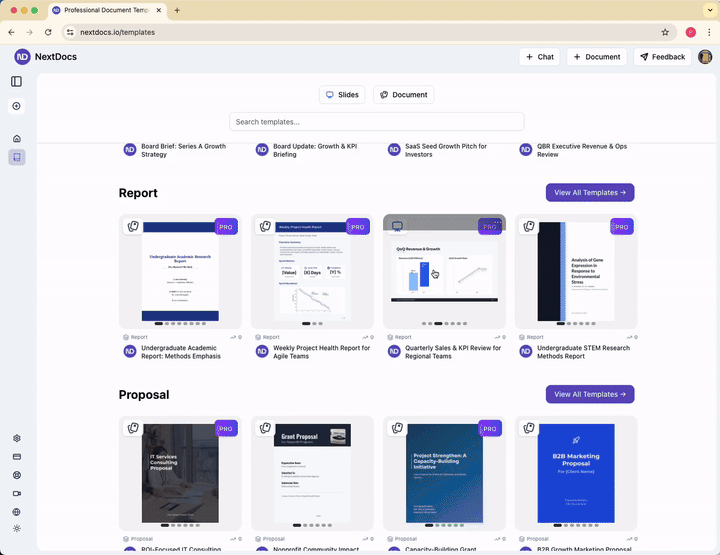Toggle light/dark theme sun icon
Image resolution: width=720 pixels, height=555 pixels.
(x=16, y=529)
